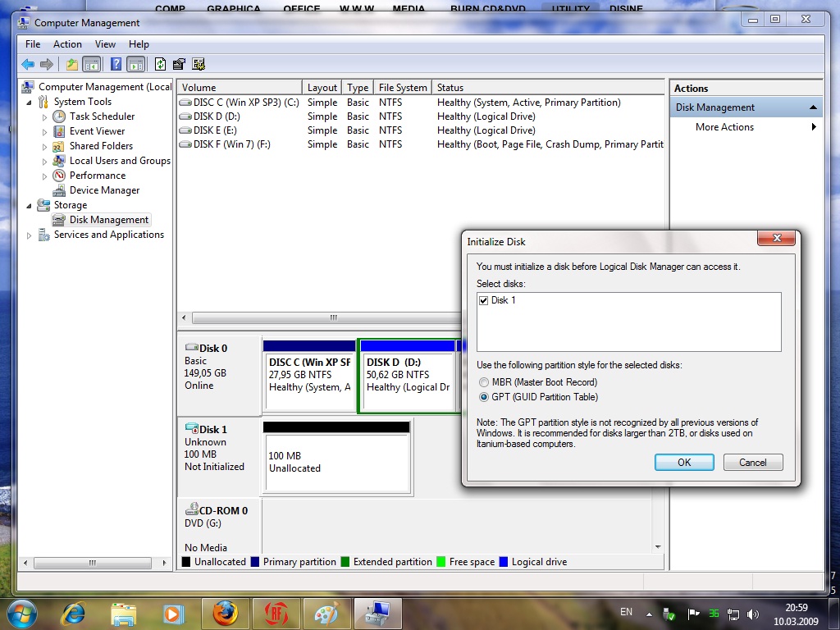Collapse the Storage node

click(x=29, y=205)
